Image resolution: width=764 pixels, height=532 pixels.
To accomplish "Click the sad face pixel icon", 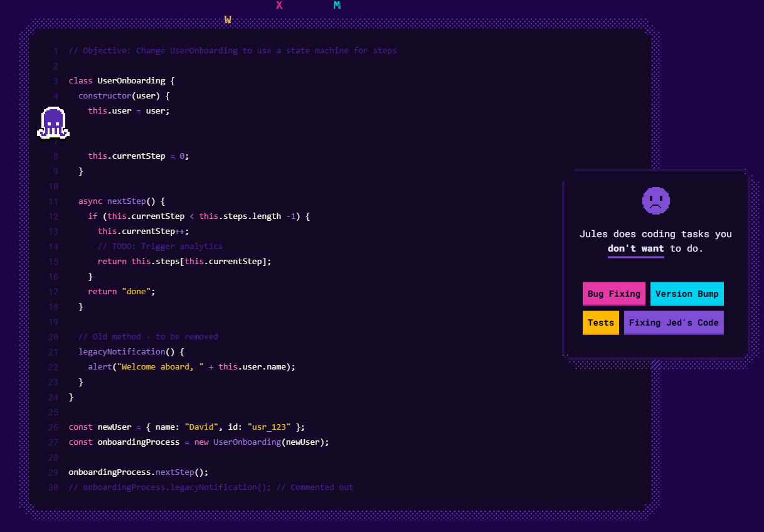I will pos(655,200).
